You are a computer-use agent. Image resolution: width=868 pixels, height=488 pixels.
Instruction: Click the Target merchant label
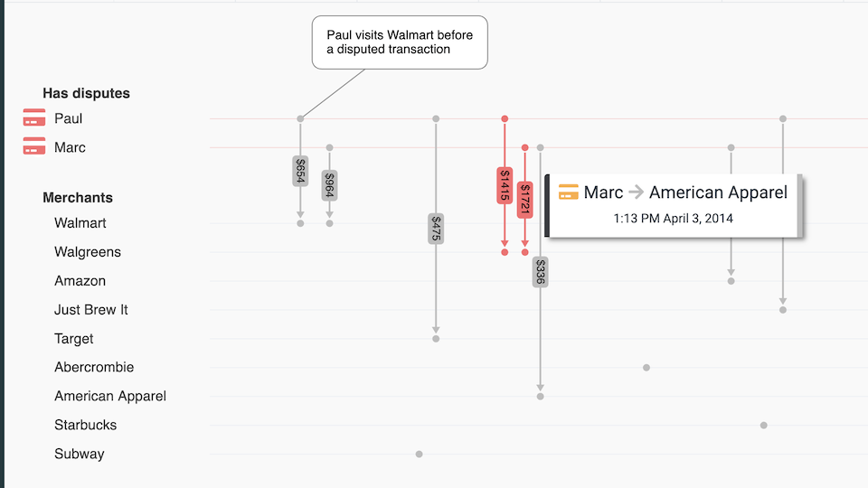(74, 339)
